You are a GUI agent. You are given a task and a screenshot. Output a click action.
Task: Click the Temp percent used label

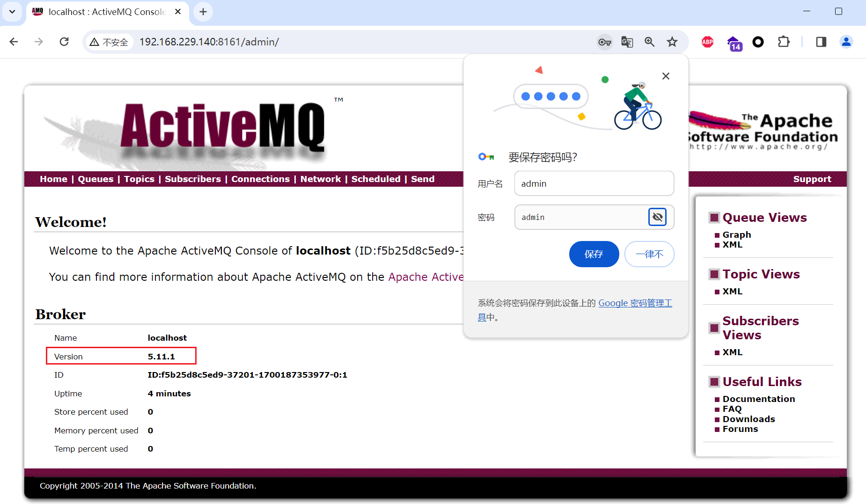(91, 449)
